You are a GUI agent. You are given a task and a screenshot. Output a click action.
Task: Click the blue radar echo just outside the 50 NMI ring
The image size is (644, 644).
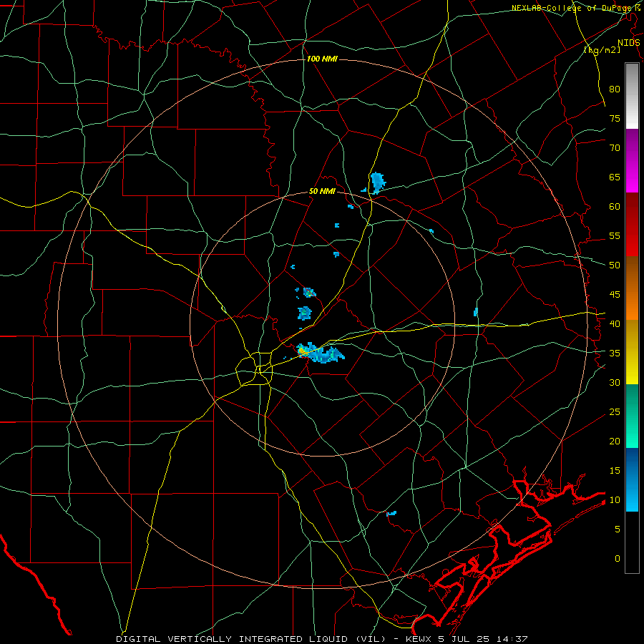coord(377,182)
